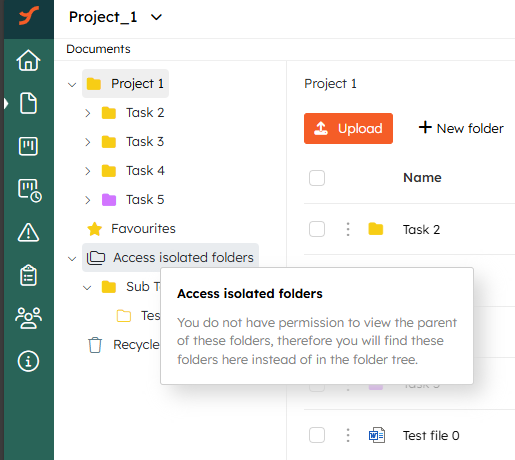515x460 pixels.
Task: Expand the Task 3 folder in tree
Action: pyautogui.click(x=87, y=142)
